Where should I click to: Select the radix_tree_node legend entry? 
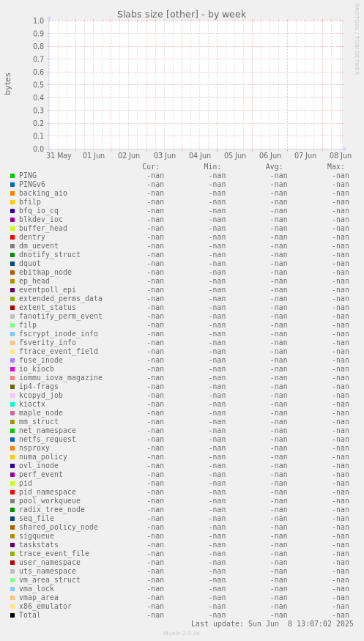[52, 509]
